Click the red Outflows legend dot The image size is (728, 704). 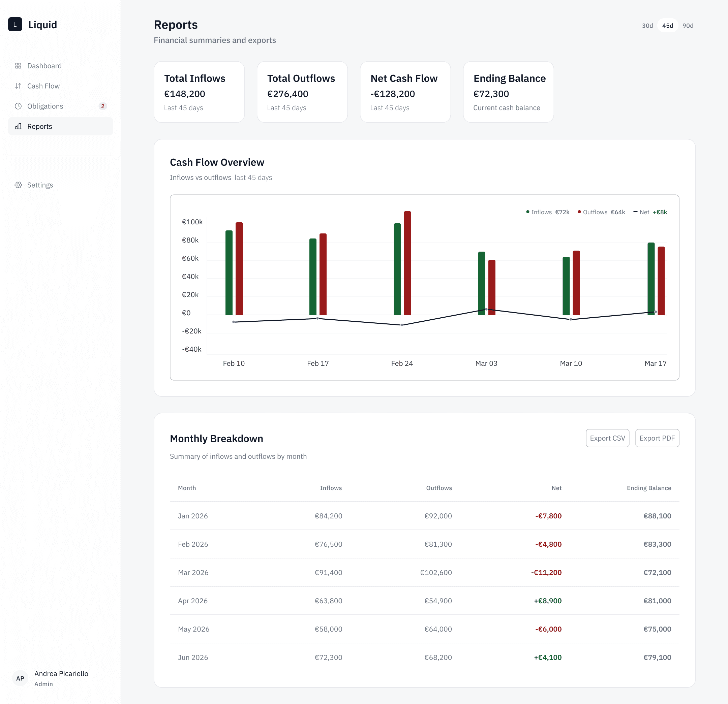tap(579, 212)
